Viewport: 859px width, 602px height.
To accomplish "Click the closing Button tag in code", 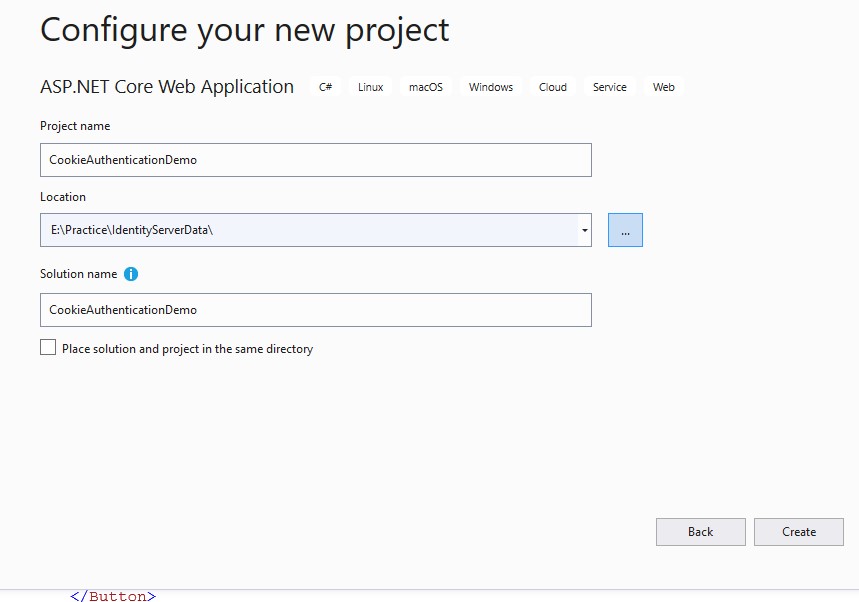I will click(x=113, y=596).
